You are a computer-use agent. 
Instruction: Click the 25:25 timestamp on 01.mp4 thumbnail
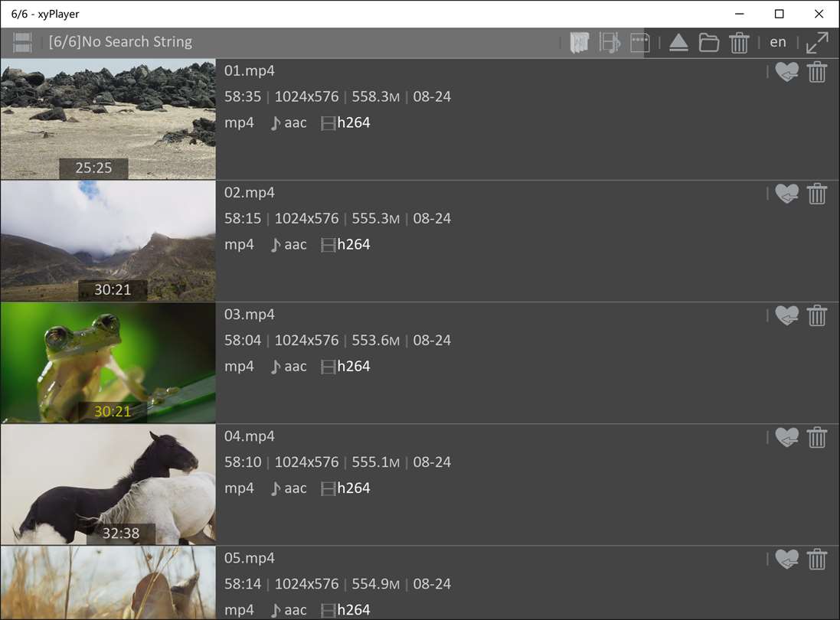93,168
